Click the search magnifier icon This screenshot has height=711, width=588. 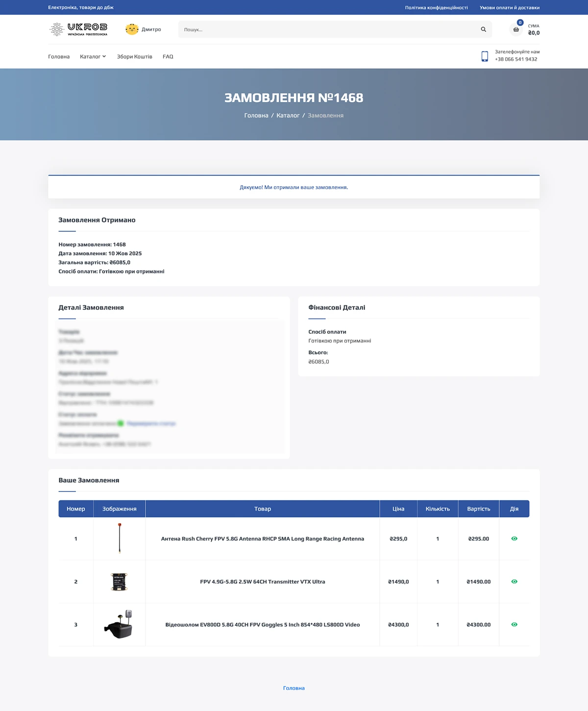(483, 29)
